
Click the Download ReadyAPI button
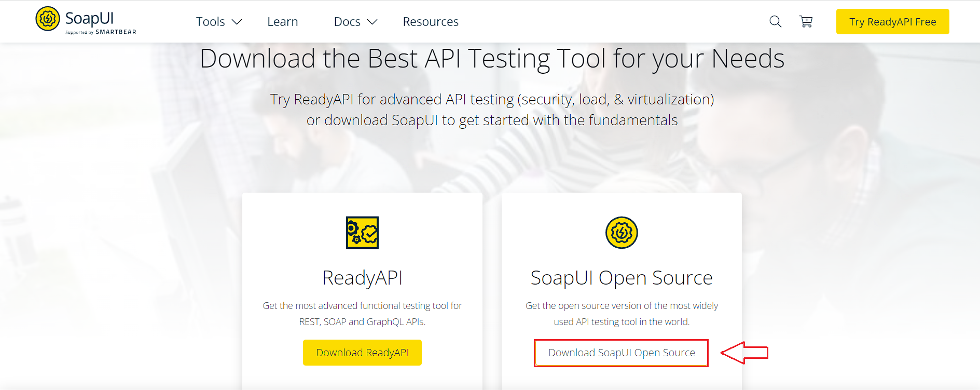tap(362, 353)
